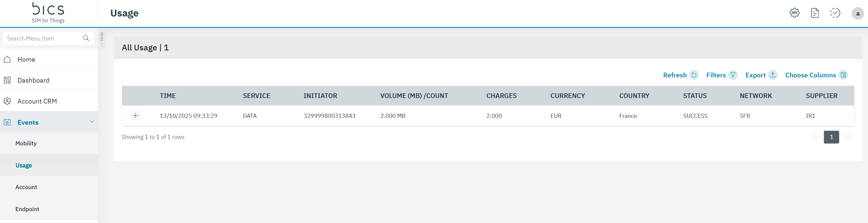Open Choose Columns icon
The width and height of the screenshot is (868, 223).
tap(843, 75)
